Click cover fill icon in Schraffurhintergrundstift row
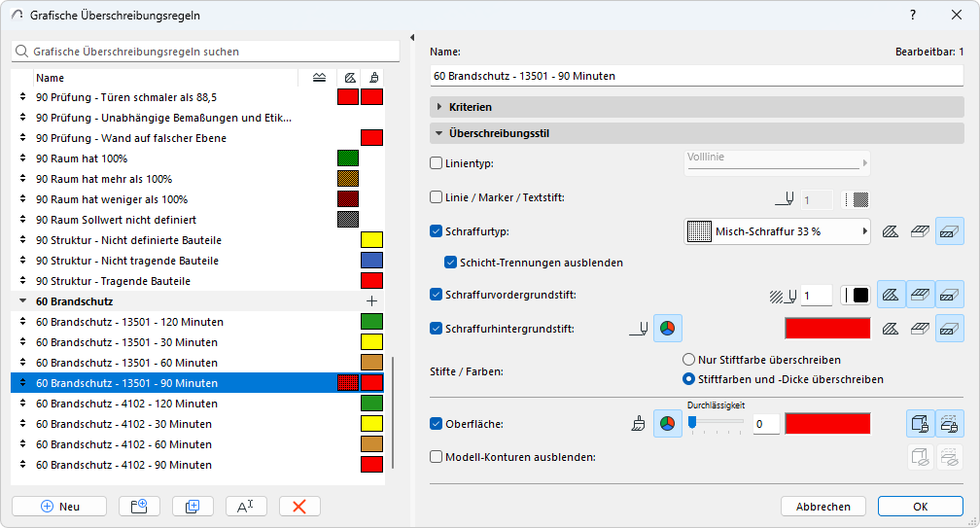The image size is (980, 528). point(920,329)
